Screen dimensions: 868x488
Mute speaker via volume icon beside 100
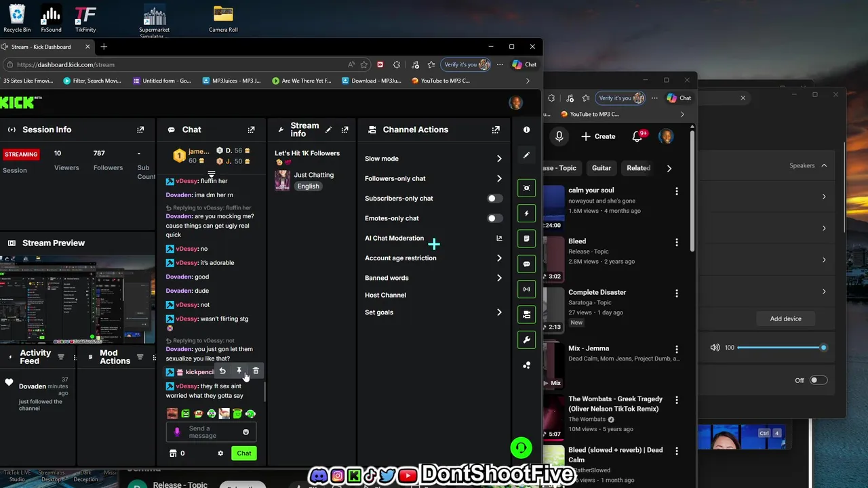point(715,348)
